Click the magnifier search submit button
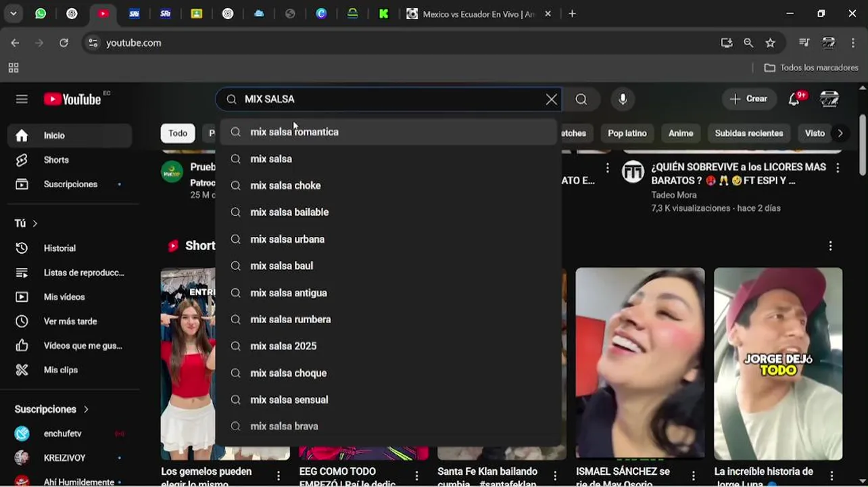 pos(581,99)
